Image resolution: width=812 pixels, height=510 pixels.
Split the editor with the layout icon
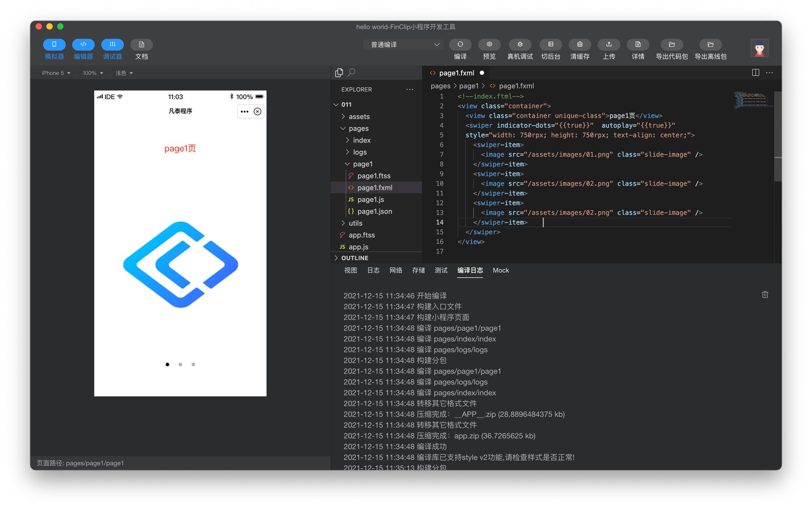[x=755, y=73]
